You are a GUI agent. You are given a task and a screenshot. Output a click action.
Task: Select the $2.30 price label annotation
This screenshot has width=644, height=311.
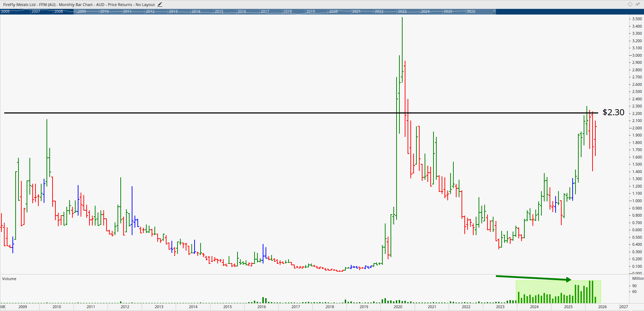pos(613,112)
